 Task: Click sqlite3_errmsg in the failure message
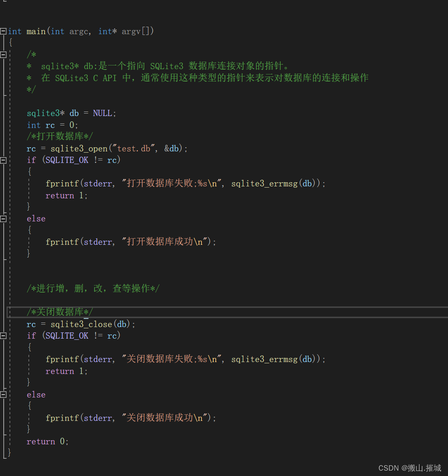click(264, 183)
